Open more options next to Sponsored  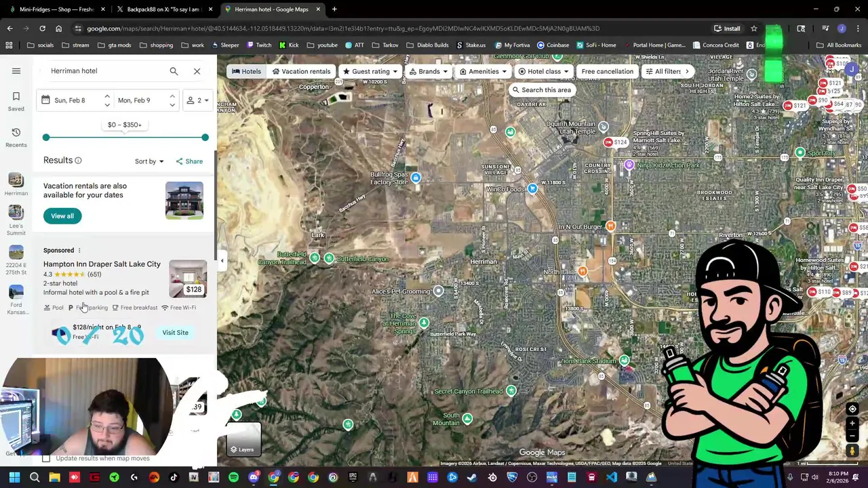[x=79, y=250]
